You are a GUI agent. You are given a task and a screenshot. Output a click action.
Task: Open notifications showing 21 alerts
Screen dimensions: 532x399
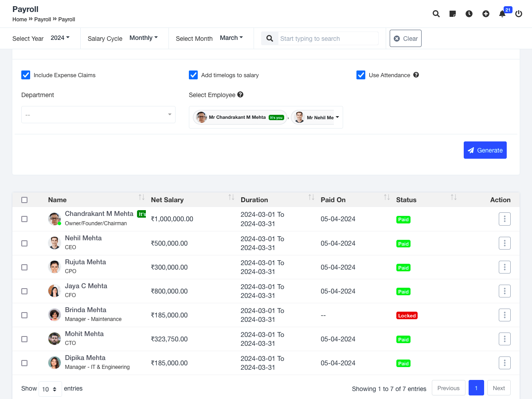coord(502,14)
